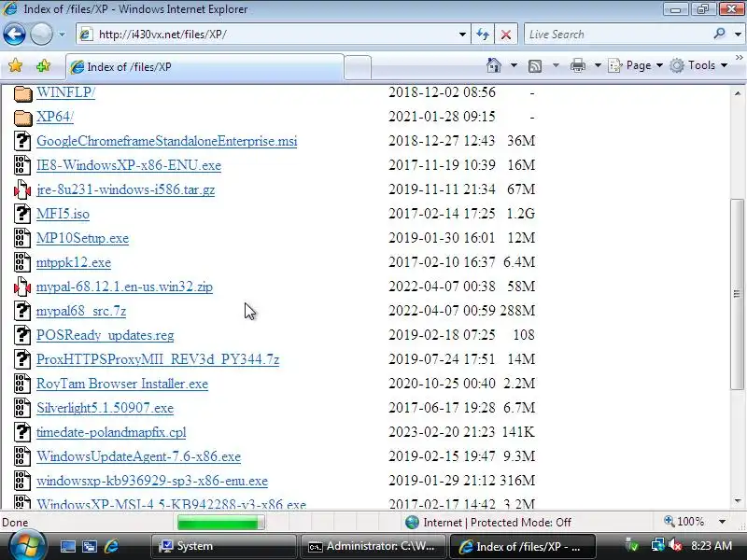Click the scroll up arrow of page scrollbar
Image resolution: width=747 pixels, height=560 pixels.
[x=738, y=93]
